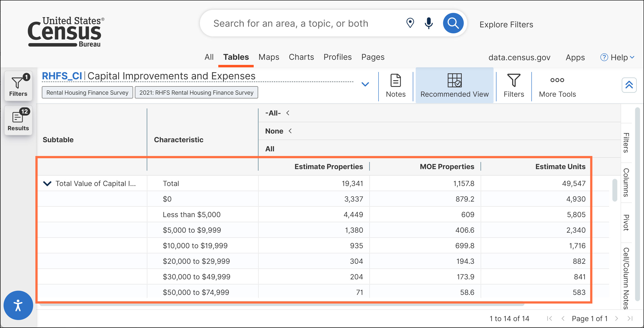The image size is (644, 328).
Task: Collapse the Total Value of Capital subtable
Action: (x=47, y=184)
